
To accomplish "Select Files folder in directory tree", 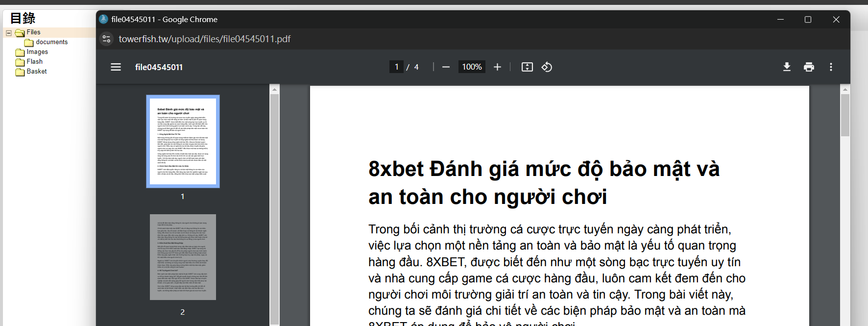I will [x=33, y=32].
